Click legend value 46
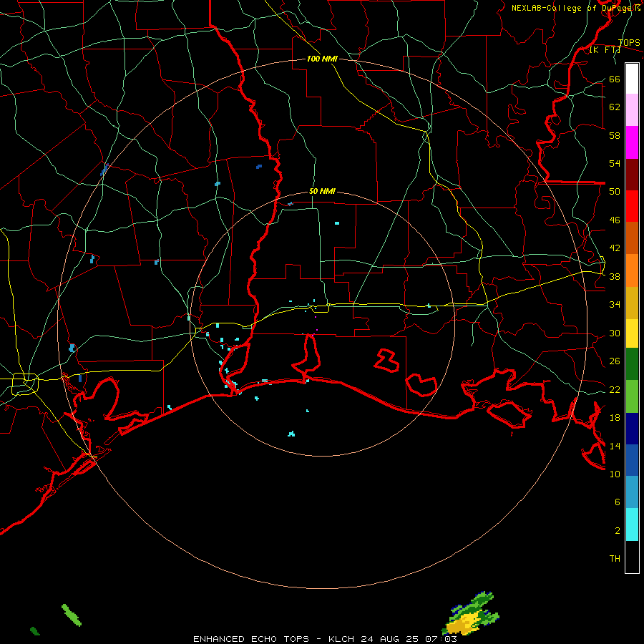Image resolution: width=644 pixels, height=644 pixels. [x=615, y=220]
